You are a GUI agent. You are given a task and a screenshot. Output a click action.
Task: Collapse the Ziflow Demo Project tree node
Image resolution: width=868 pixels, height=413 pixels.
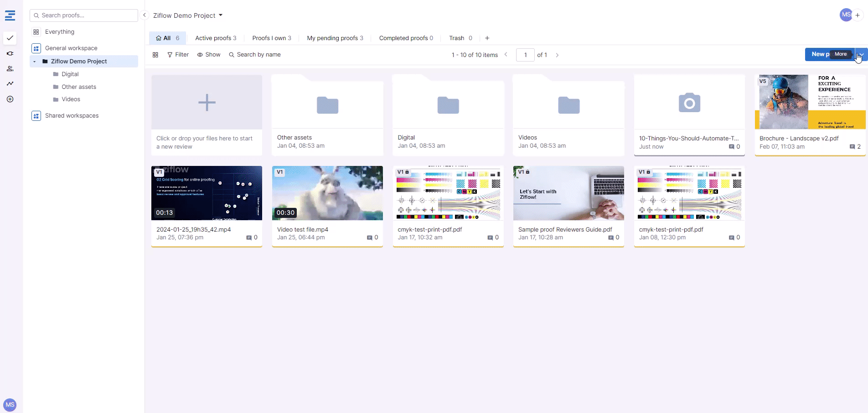(x=35, y=62)
